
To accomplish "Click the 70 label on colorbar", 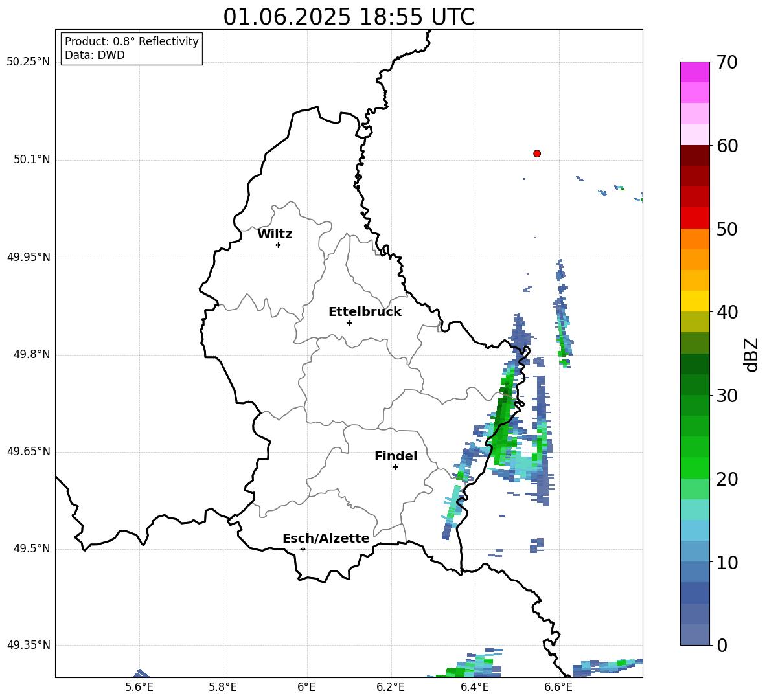I will [726, 63].
